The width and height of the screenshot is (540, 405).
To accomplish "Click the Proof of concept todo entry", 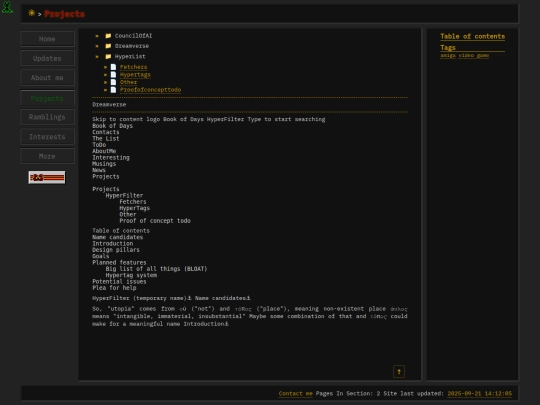I will [155, 221].
